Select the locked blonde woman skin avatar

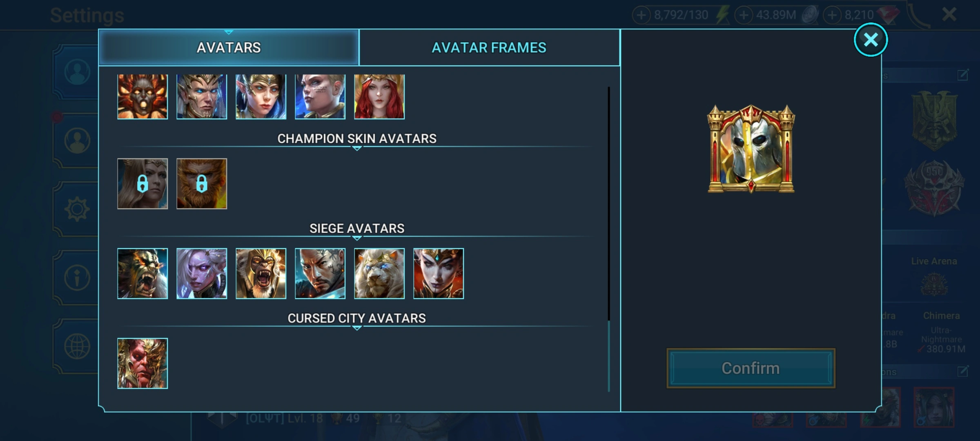click(x=143, y=184)
